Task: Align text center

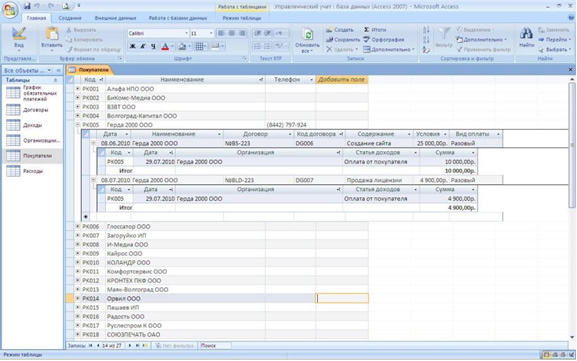Action: [x=232, y=33]
